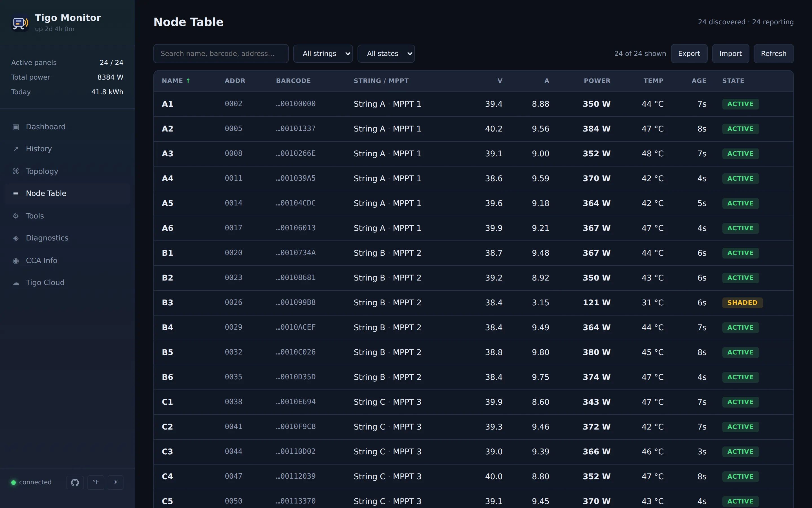The height and width of the screenshot is (508, 812).
Task: Toggle the light theme sun button
Action: tap(116, 483)
